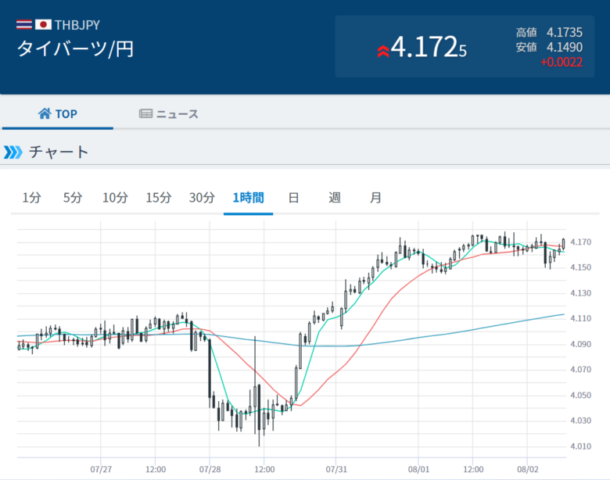Switch chart to monthly 月 view
The height and width of the screenshot is (480, 610).
pyautogui.click(x=375, y=198)
